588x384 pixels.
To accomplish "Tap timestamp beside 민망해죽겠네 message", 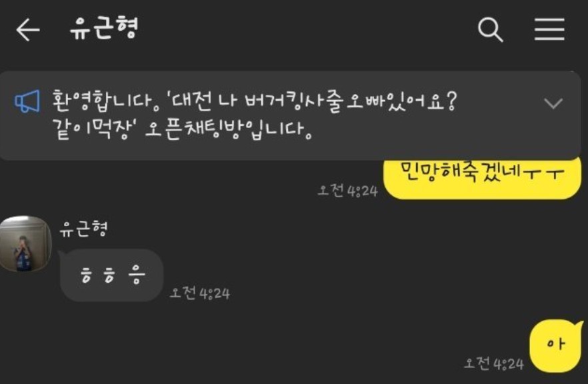I will [347, 191].
